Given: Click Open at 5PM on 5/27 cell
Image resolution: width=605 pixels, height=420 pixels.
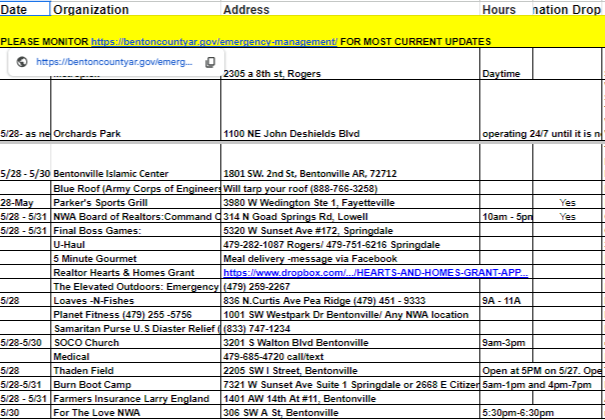Looking at the screenshot, I should pyautogui.click(x=541, y=370).
